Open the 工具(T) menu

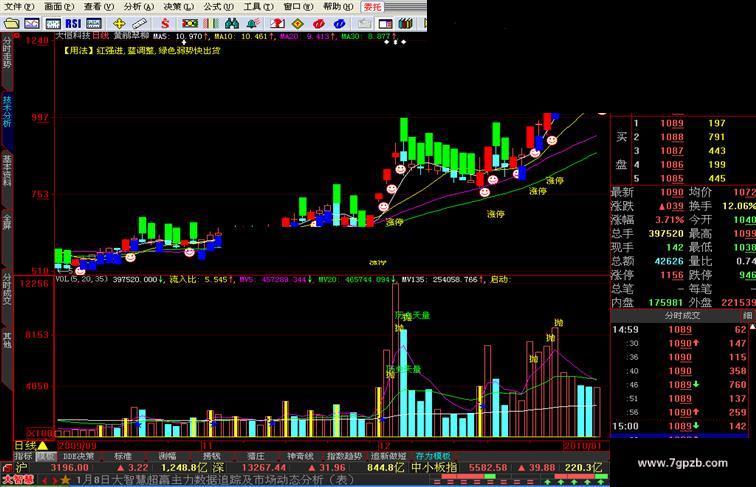click(258, 7)
